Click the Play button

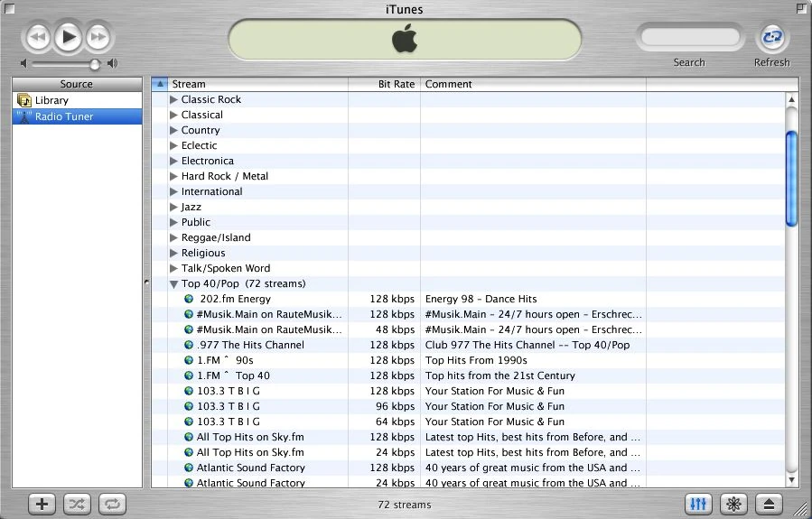tap(69, 37)
